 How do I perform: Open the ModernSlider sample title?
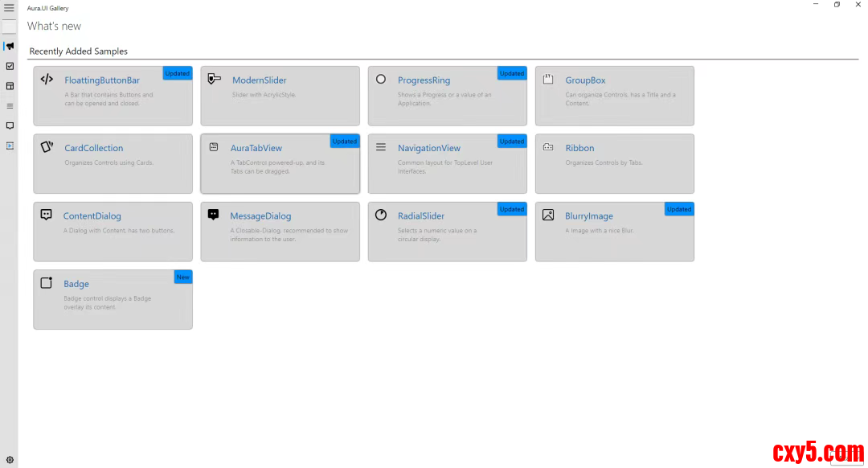[x=259, y=80]
